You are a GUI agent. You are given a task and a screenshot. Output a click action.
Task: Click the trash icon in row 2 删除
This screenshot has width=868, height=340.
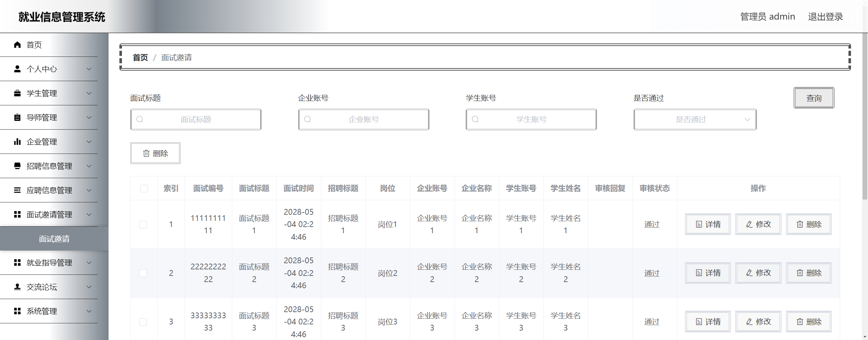(800, 273)
